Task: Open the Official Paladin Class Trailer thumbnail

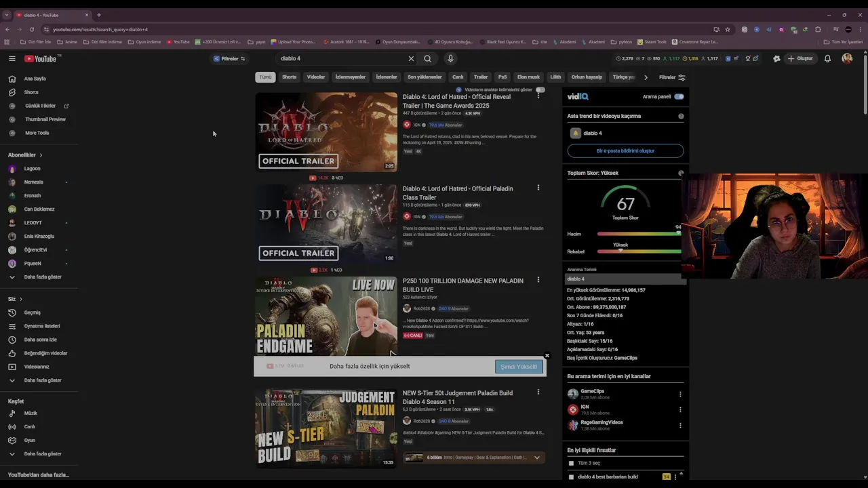Action: coord(326,223)
